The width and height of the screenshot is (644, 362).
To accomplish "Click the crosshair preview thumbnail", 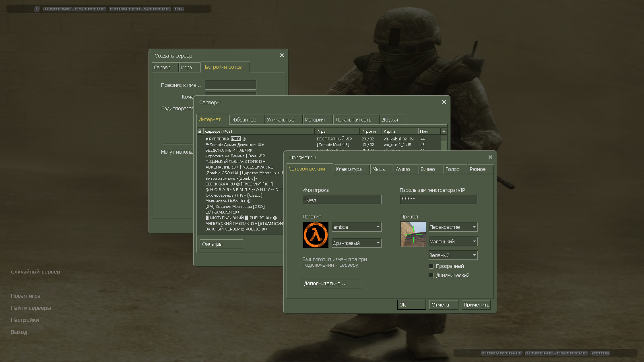I will pos(413,234).
